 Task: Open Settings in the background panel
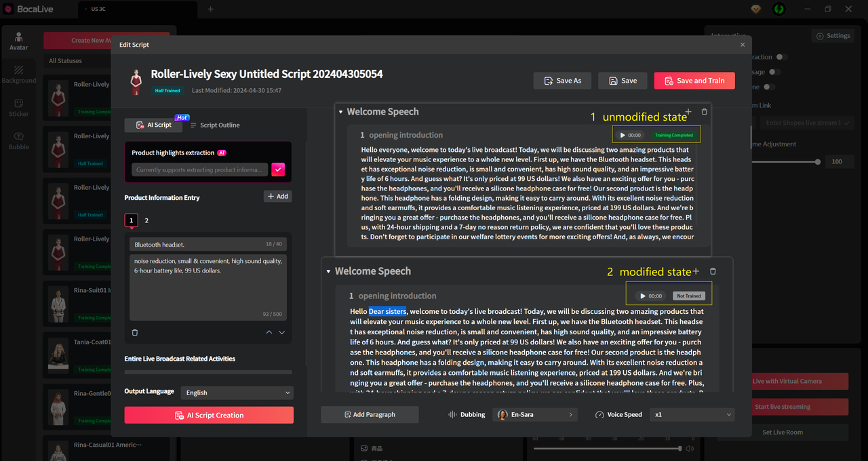tap(833, 36)
